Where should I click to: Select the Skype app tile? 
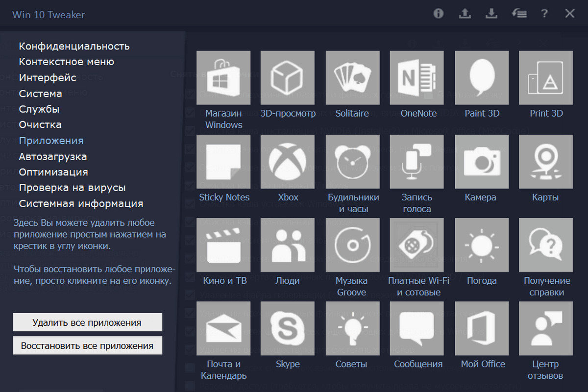[x=288, y=329]
